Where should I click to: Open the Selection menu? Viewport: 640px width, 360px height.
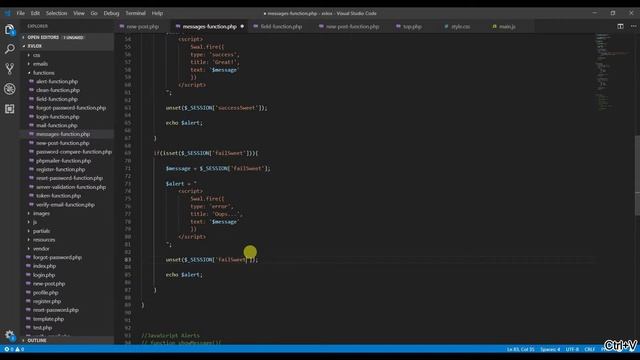coord(56,13)
